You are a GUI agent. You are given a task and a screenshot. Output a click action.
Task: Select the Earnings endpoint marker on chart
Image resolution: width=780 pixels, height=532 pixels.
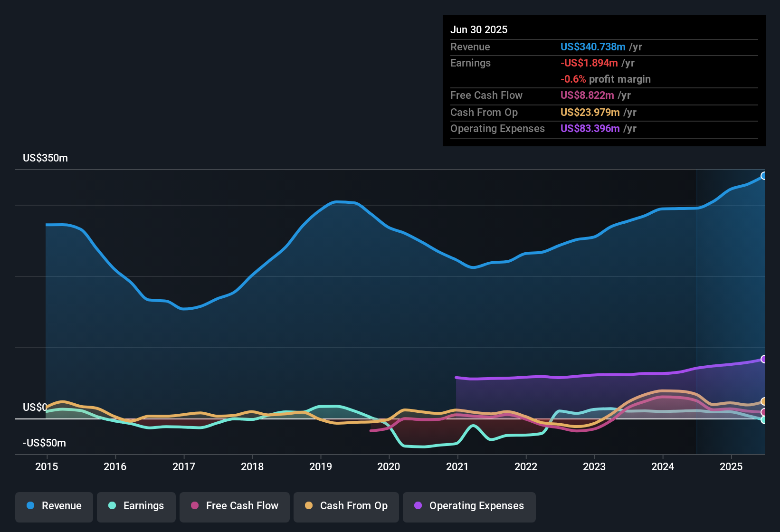pos(764,420)
